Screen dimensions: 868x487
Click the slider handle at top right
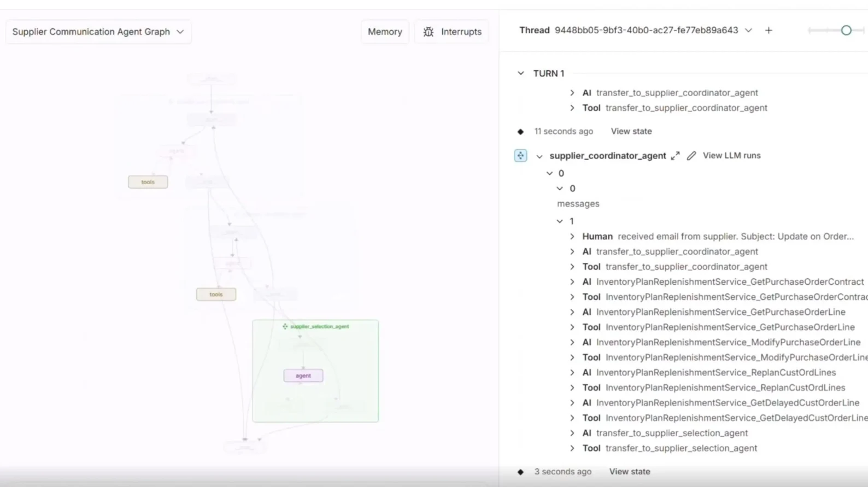point(846,31)
